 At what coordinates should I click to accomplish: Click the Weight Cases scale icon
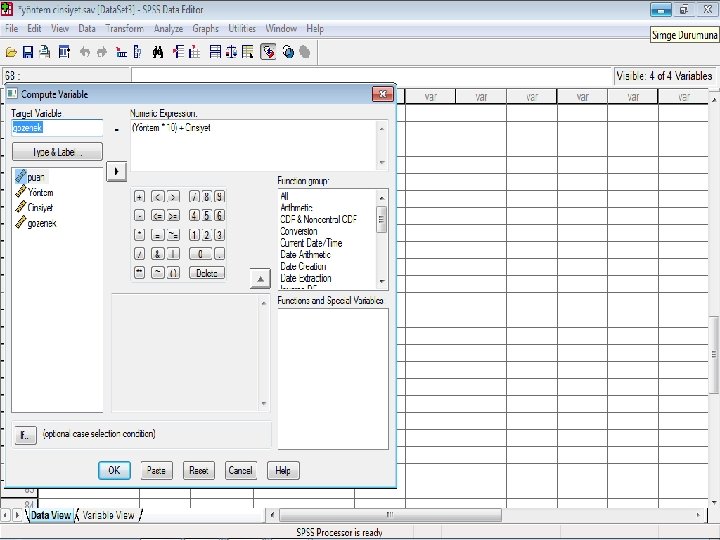[231, 52]
